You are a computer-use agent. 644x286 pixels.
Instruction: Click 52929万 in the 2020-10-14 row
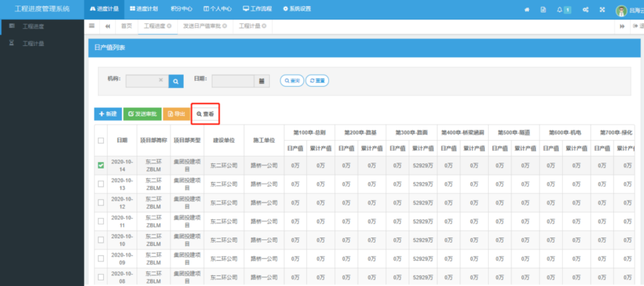click(x=423, y=165)
